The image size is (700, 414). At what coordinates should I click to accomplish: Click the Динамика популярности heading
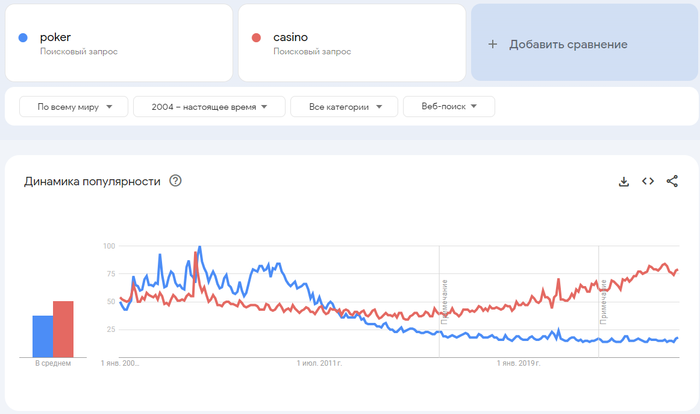[92, 181]
